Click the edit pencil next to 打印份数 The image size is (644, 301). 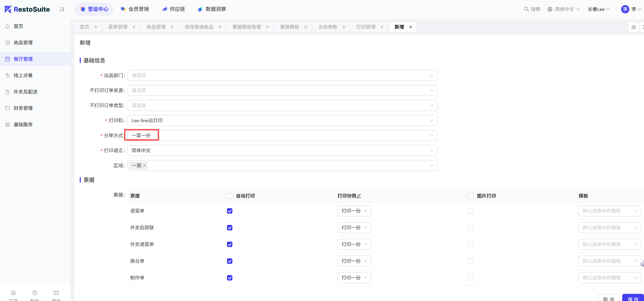[x=359, y=196]
